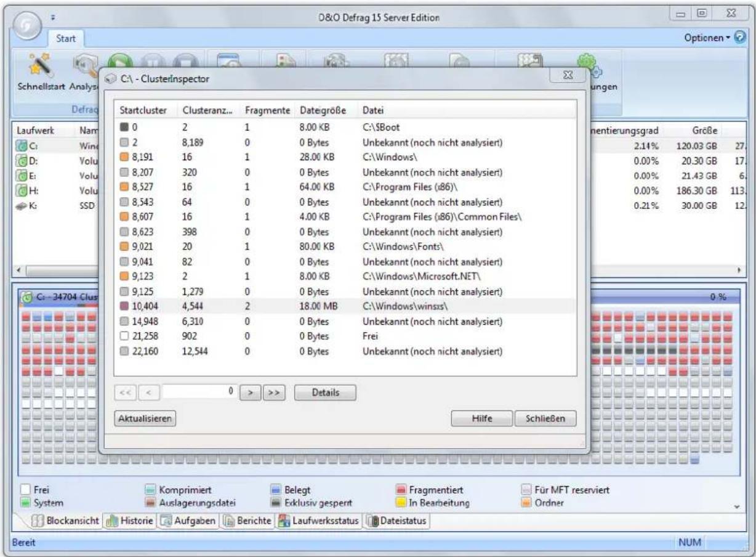The image size is (756, 557).
Task: Open the Optionen dropdown menu
Action: [x=708, y=38]
